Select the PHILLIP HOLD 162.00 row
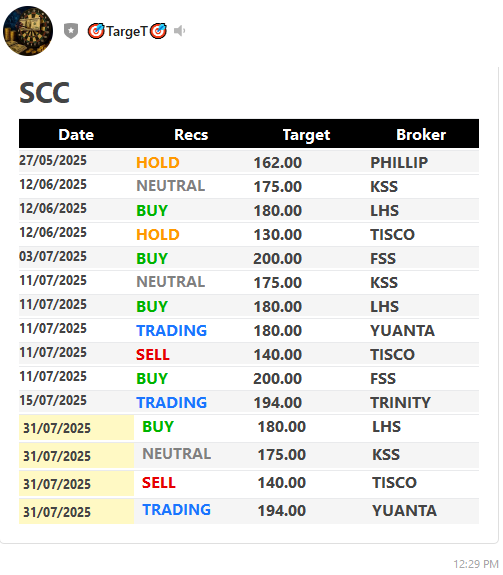503x575 pixels. tap(249, 162)
